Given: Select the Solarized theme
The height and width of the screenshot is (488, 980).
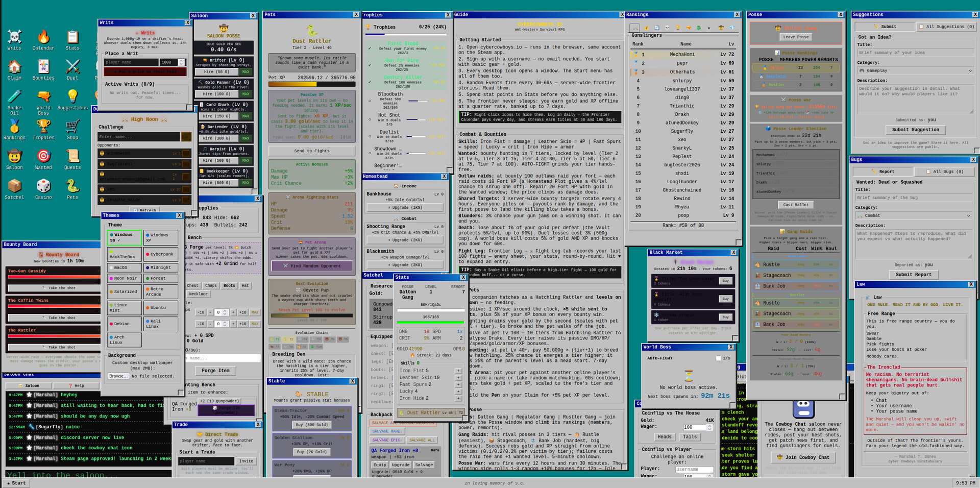Looking at the screenshot, I should tap(125, 291).
